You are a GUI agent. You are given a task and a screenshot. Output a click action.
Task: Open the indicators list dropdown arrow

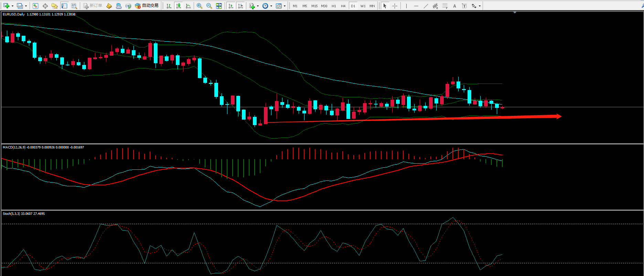[x=258, y=6]
